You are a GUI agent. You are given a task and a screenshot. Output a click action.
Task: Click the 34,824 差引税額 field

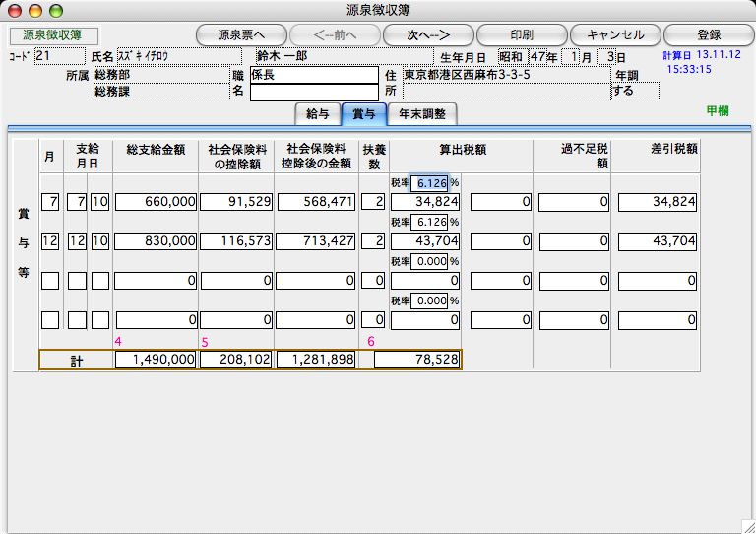pyautogui.click(x=659, y=202)
